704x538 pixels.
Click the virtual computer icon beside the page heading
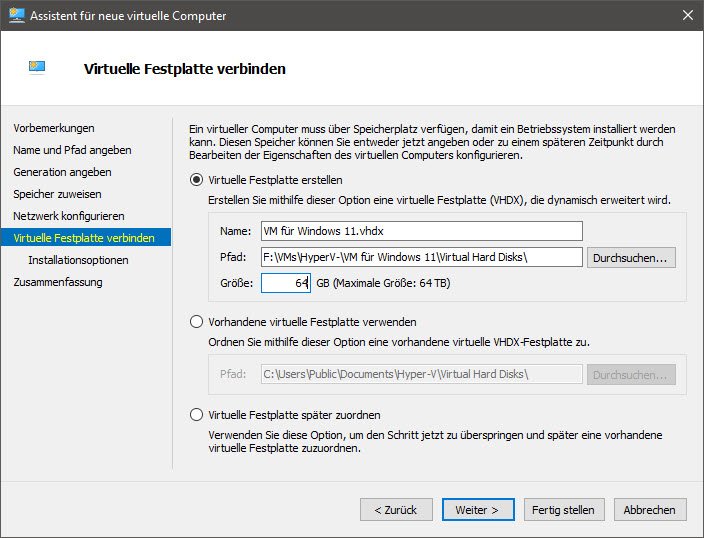(x=37, y=67)
